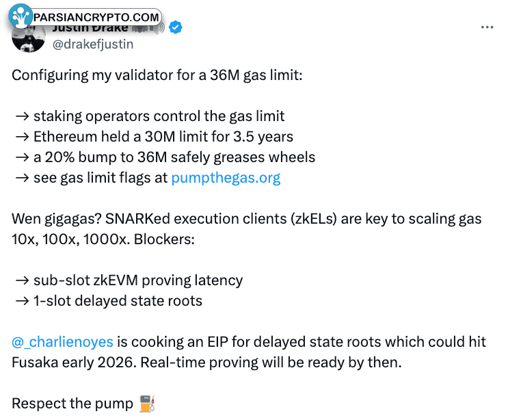The width and height of the screenshot is (508, 420).
Task: Click the 'Configuring my validator' opening line
Action: (x=157, y=75)
